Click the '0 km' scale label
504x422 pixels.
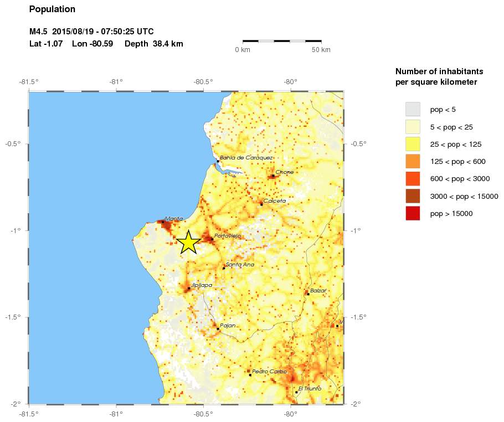tap(243, 50)
